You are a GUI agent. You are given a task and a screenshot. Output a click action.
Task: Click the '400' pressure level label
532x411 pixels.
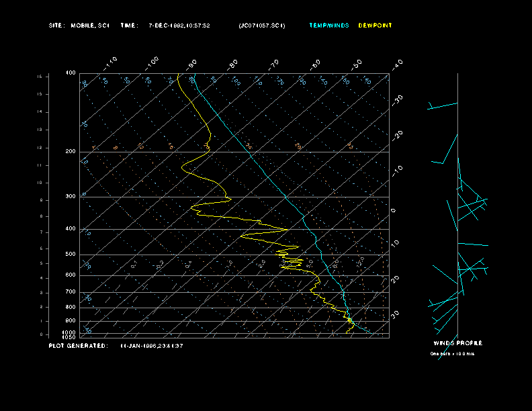coord(71,229)
